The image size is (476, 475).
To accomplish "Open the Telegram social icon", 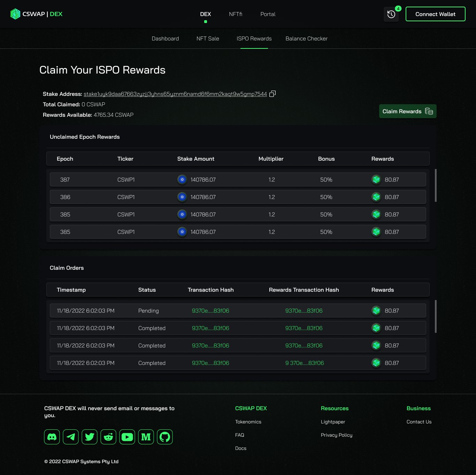I will [70, 437].
